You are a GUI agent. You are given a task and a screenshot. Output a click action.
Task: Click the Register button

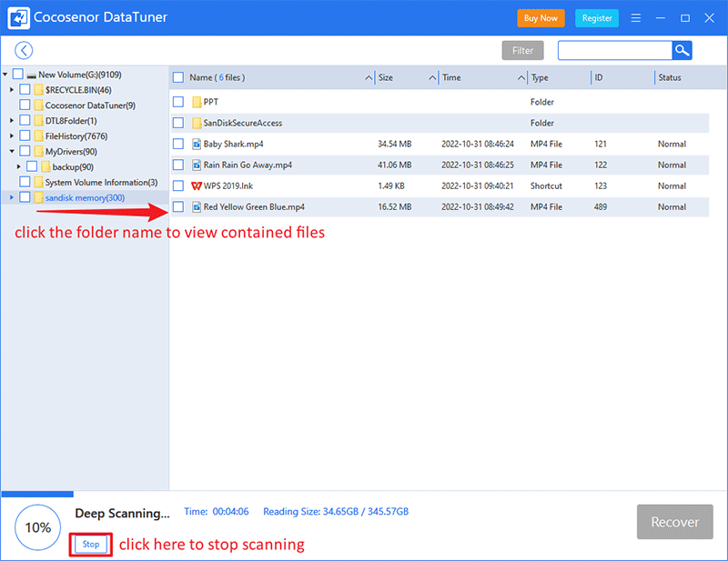(597, 18)
